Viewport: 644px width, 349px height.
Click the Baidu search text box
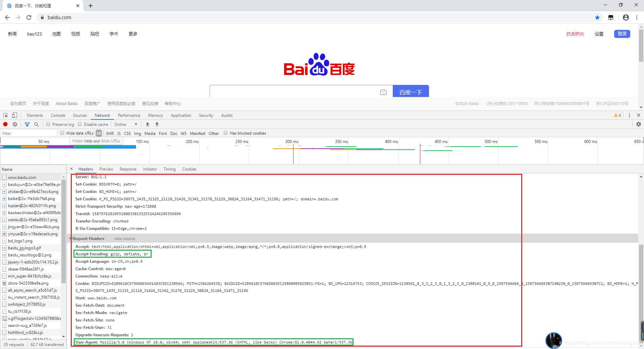294,91
